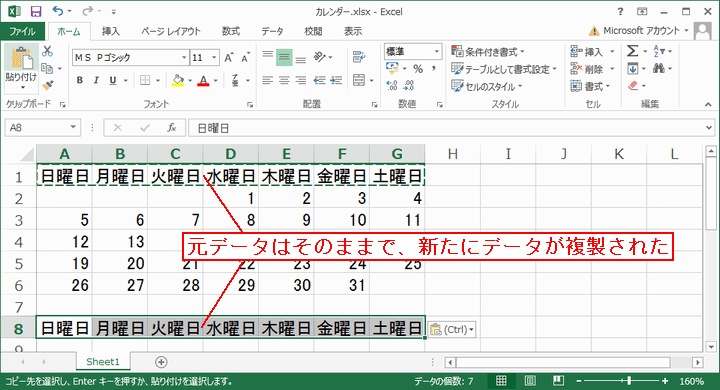
Task: Click the yellow fill color bucket
Action: coord(178,81)
